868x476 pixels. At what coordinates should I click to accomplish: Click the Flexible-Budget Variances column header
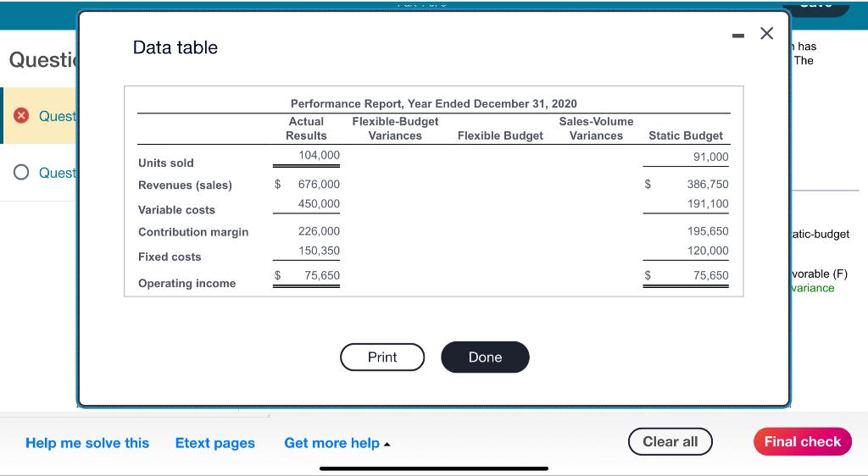click(395, 128)
